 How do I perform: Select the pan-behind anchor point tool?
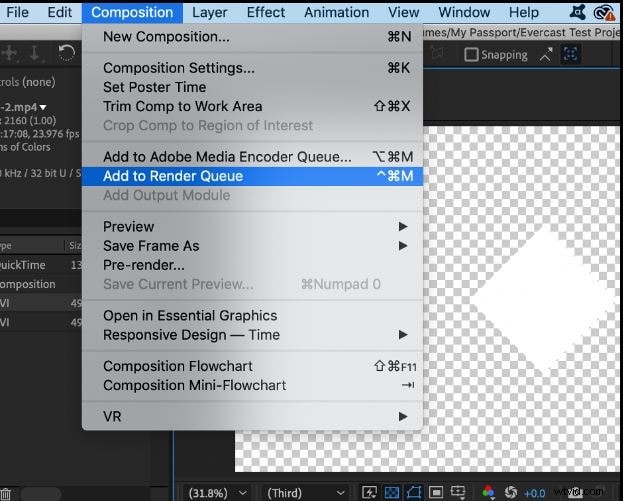click(10, 53)
